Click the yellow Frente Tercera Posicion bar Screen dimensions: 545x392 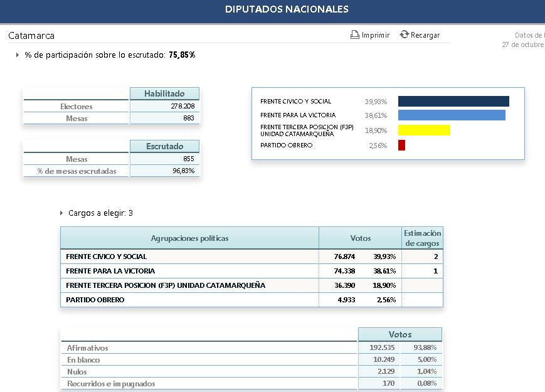pyautogui.click(x=424, y=130)
